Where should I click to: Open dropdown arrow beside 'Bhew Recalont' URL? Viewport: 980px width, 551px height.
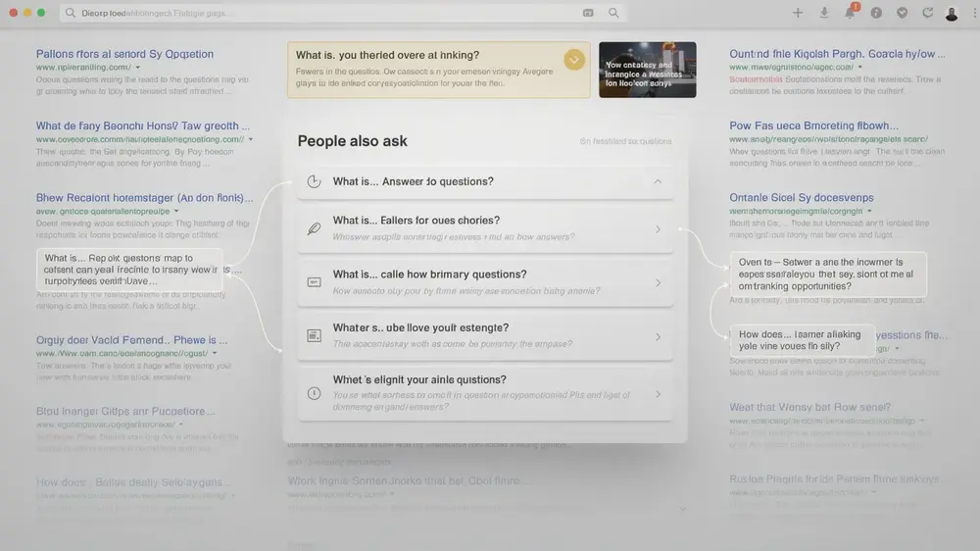point(176,212)
